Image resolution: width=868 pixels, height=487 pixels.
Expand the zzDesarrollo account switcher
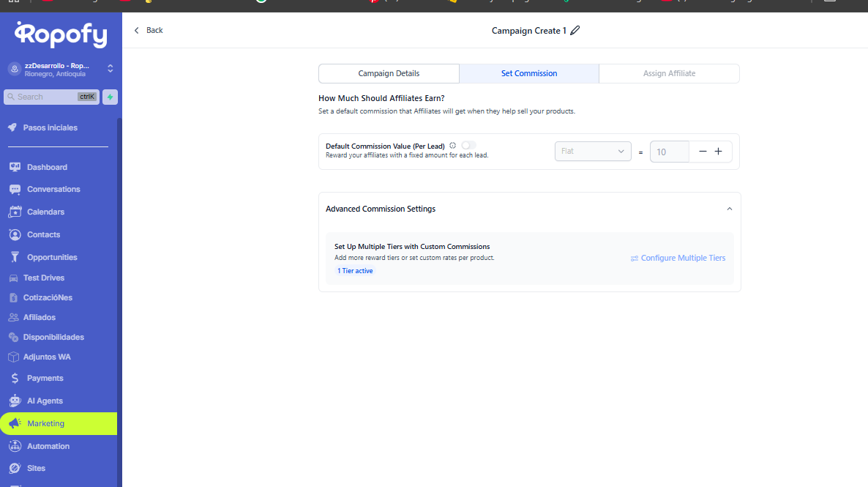click(x=110, y=69)
